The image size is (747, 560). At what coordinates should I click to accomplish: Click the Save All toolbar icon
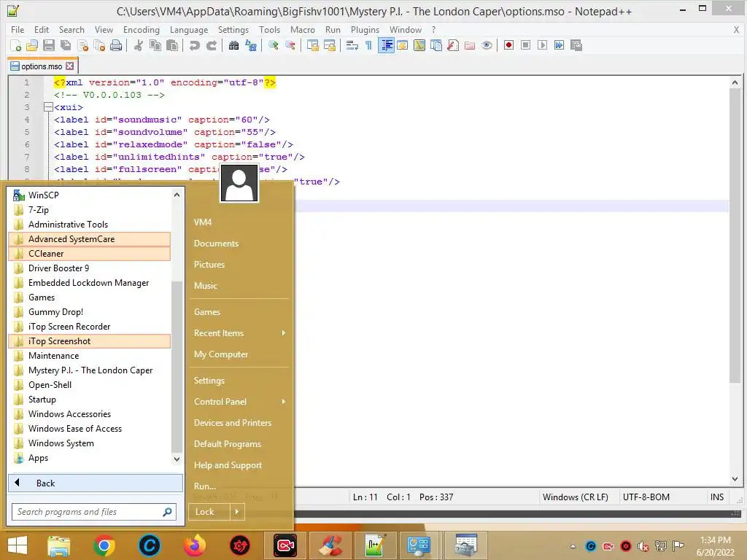coord(66,45)
